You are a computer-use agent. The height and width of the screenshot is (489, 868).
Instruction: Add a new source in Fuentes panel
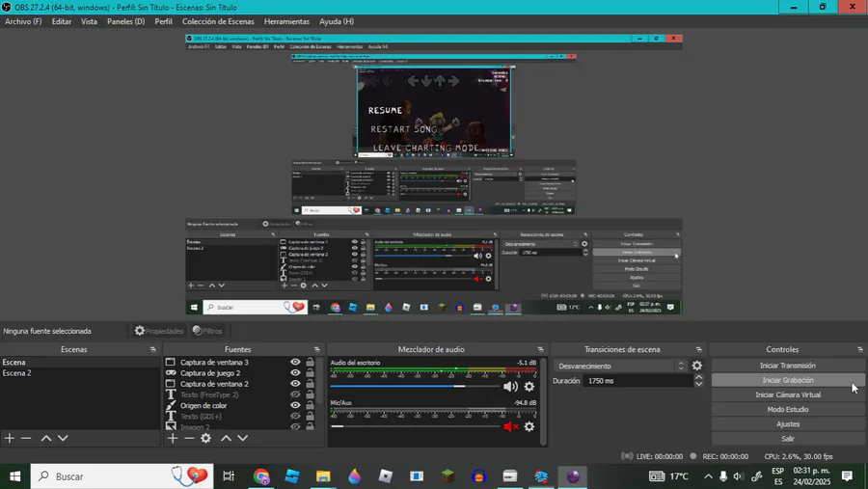[173, 438]
